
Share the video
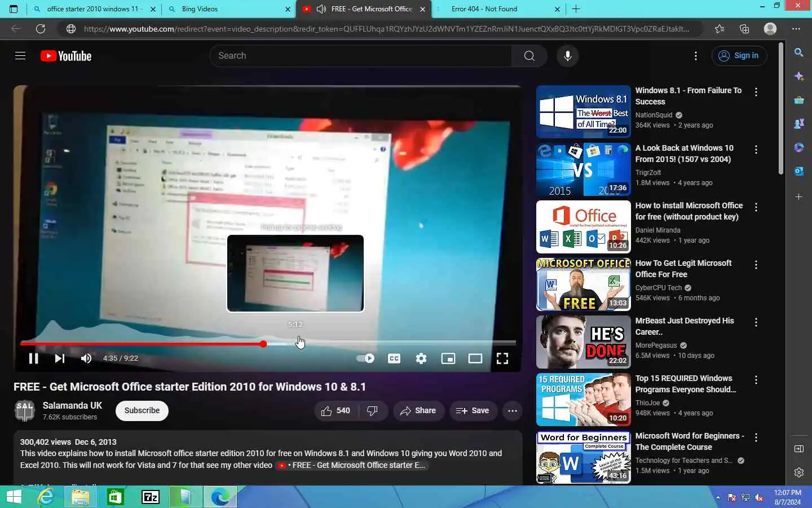418,411
